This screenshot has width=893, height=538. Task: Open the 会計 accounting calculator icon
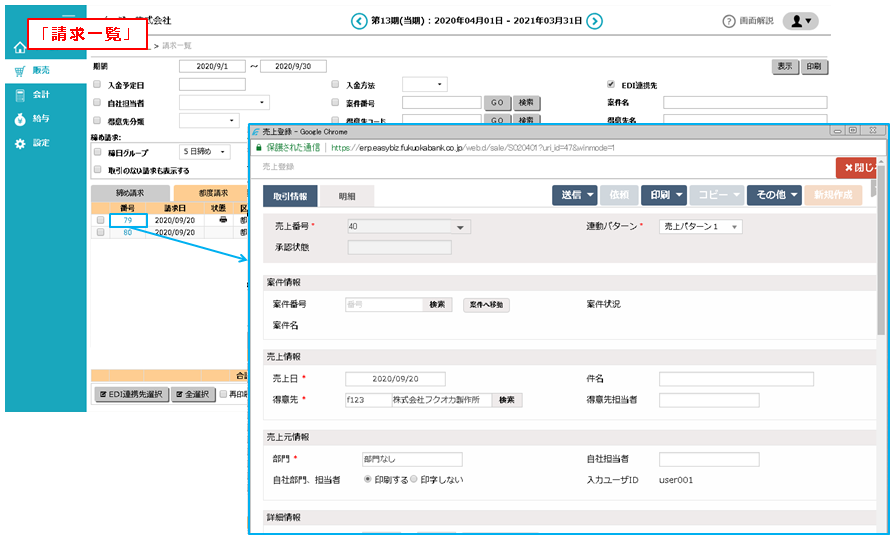pos(20,95)
